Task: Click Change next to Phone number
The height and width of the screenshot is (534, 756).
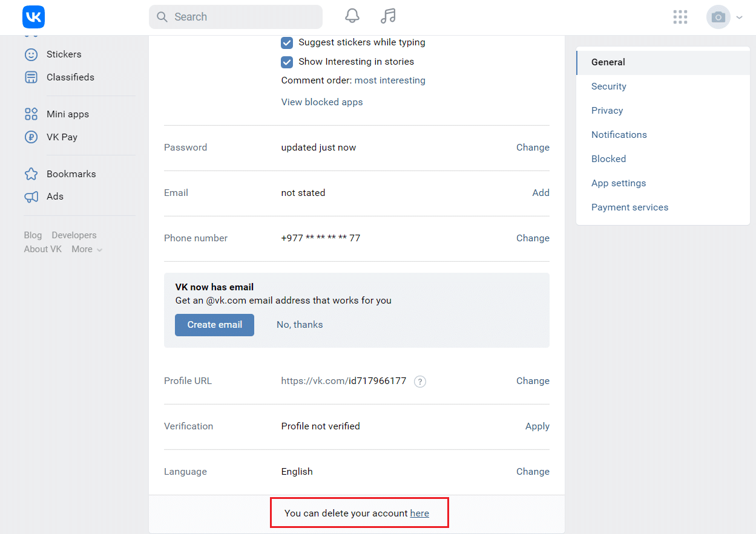Action: click(x=533, y=238)
